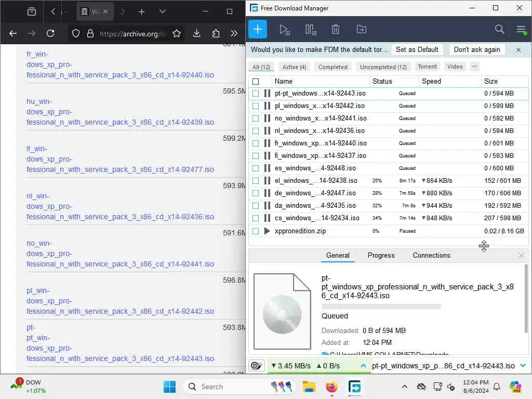532x399 pixels.
Task: Add a new download with the plus button
Action: (x=258, y=29)
